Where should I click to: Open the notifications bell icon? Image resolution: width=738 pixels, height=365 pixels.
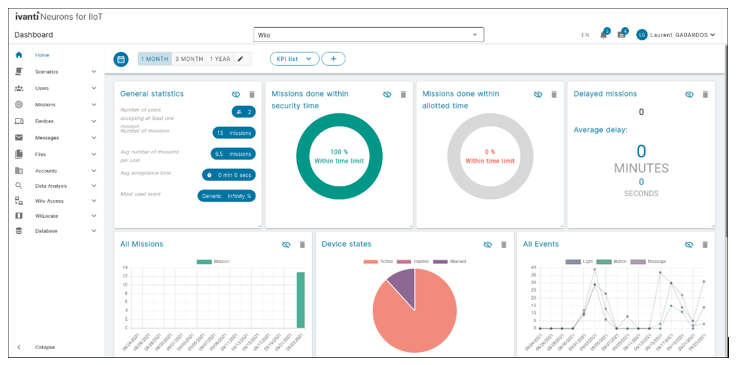[x=604, y=35]
